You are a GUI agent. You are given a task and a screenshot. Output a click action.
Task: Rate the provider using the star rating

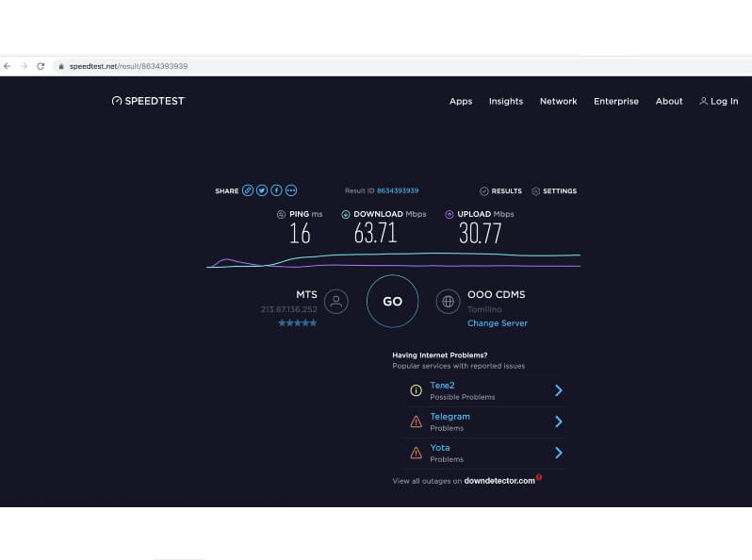298,323
